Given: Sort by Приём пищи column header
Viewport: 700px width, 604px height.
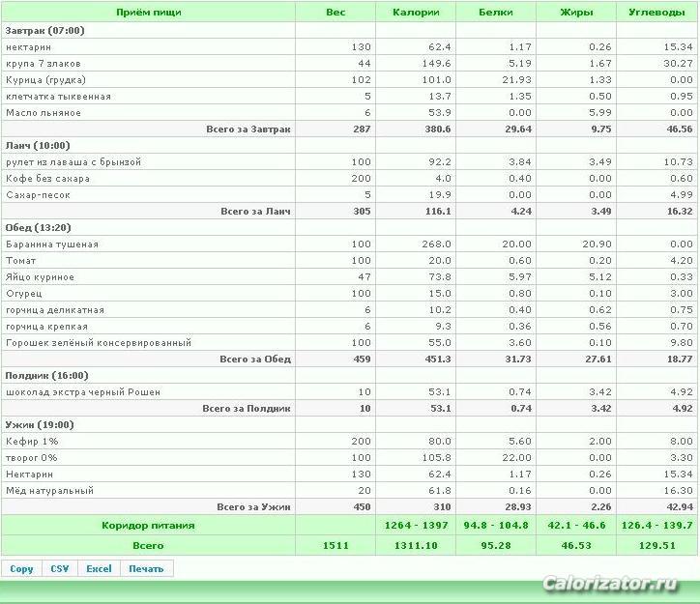Looking at the screenshot, I should [148, 12].
